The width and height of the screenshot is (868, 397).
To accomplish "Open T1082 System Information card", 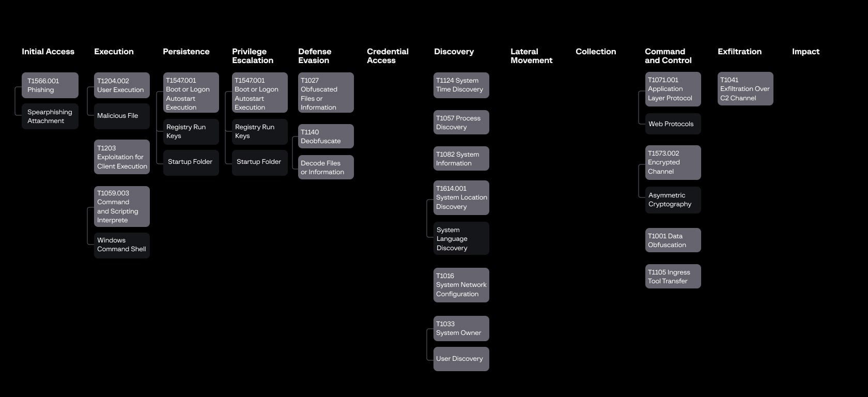I will point(461,159).
